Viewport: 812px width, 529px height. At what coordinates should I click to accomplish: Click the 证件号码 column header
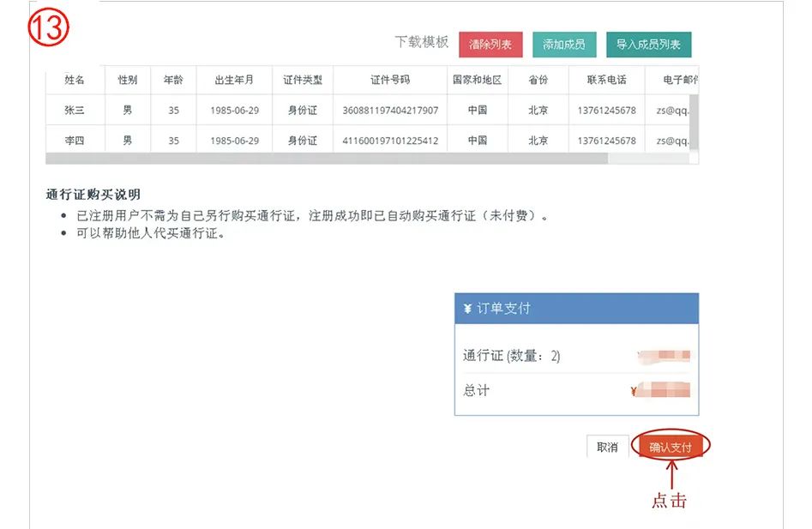click(390, 80)
